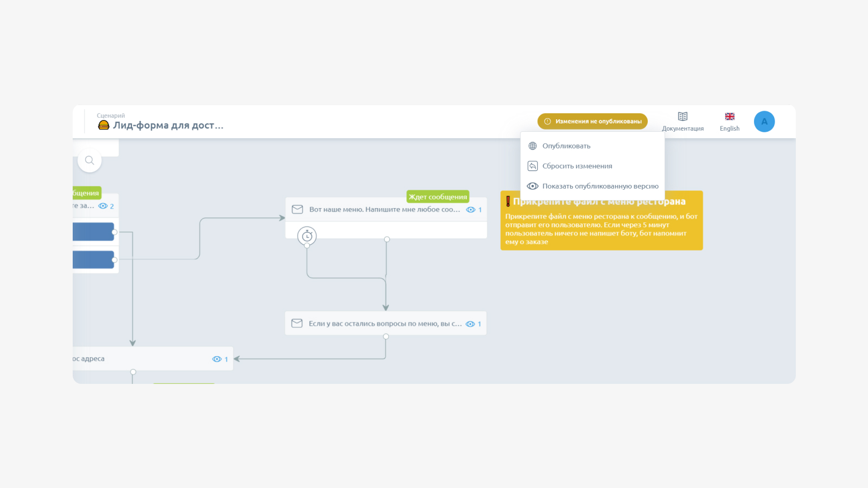Viewport: 868px width, 488px height.
Task: Click the red exclamation mark on yellow note
Action: (x=508, y=201)
